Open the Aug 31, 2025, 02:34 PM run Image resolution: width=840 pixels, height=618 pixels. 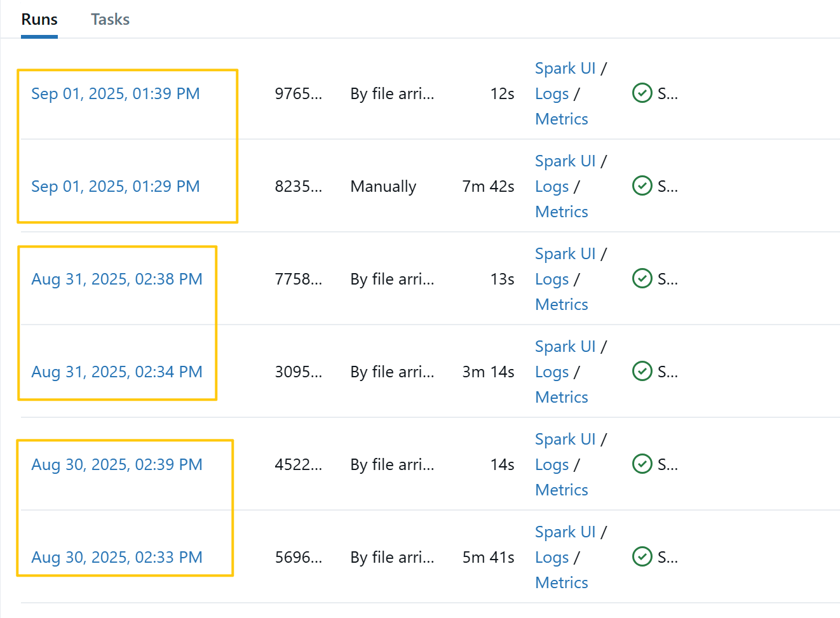pos(117,372)
